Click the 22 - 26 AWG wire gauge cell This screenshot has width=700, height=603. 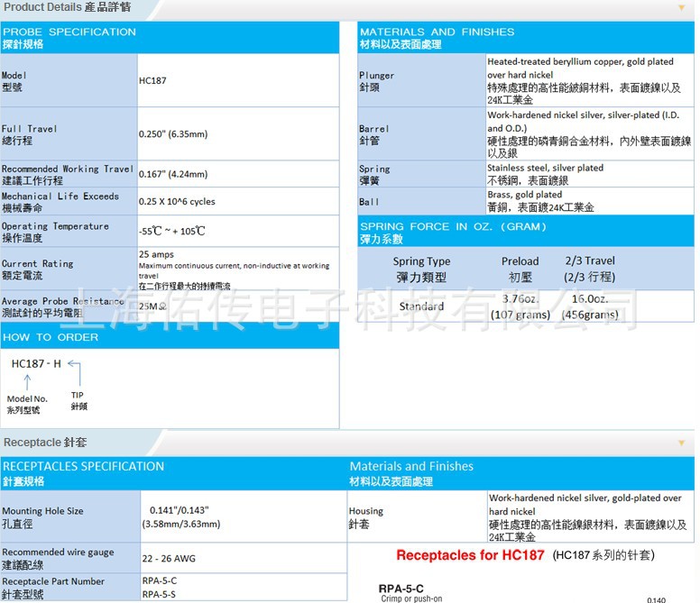(169, 559)
